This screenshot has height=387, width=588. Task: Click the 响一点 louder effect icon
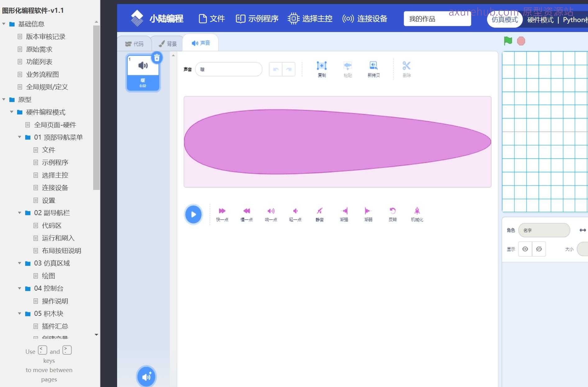[x=271, y=214]
